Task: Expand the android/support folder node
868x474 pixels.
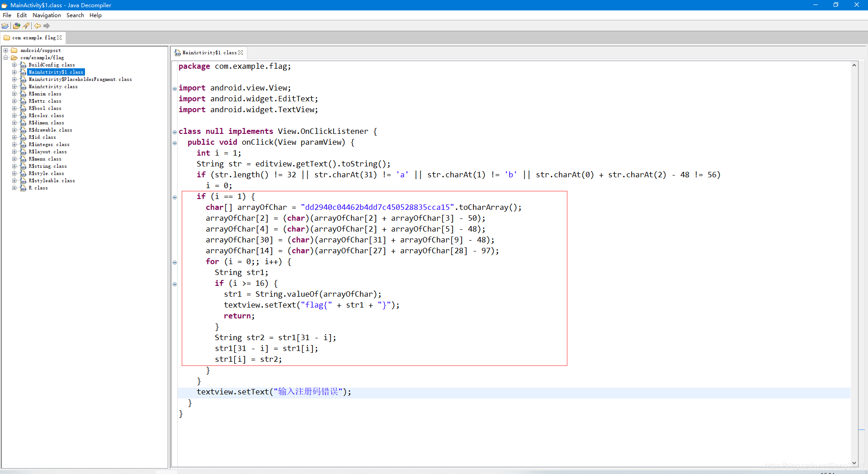Action: click(6, 50)
